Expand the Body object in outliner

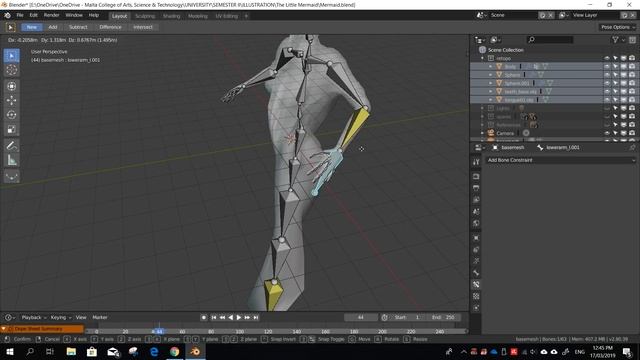(x=491, y=67)
